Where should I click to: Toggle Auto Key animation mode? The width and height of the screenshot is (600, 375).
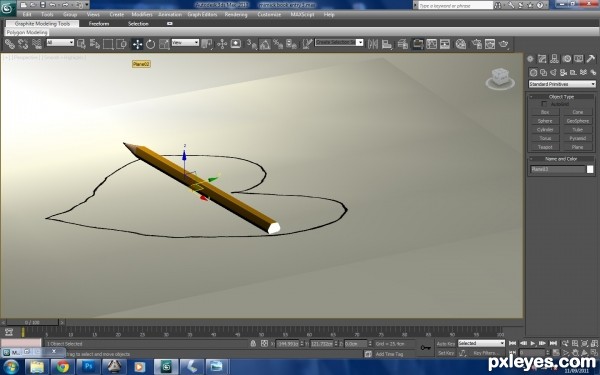pos(446,344)
